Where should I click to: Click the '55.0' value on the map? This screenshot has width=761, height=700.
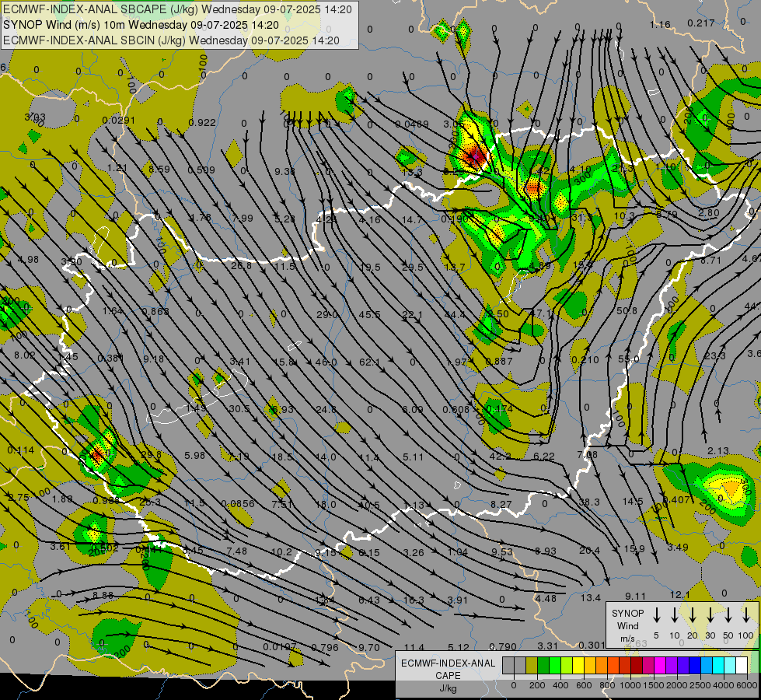(x=629, y=359)
